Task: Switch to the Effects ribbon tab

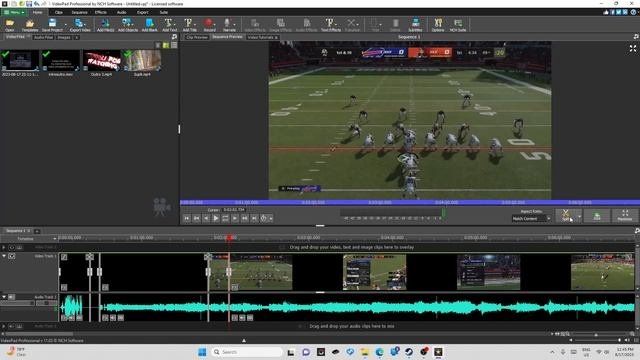Action: [x=101, y=12]
